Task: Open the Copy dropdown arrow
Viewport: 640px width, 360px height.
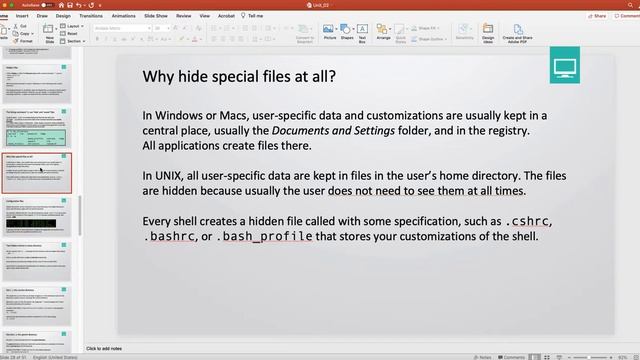Action: (32, 34)
